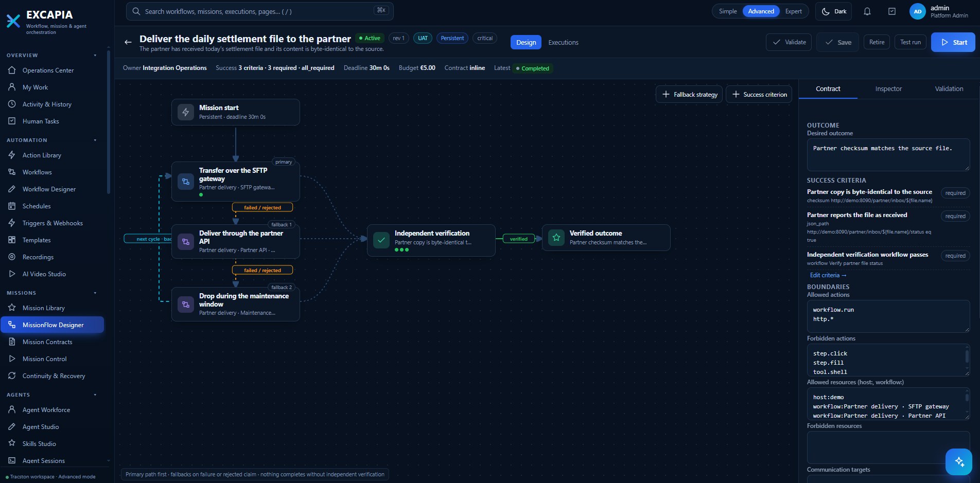Open the tasks checklist icon in header
The image size is (980, 483).
pyautogui.click(x=892, y=11)
